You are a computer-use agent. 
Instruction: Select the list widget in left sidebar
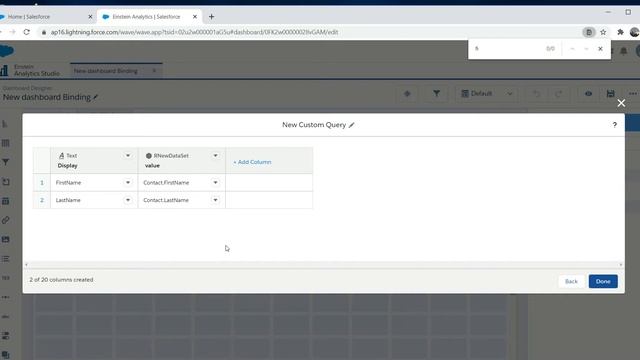click(5, 259)
